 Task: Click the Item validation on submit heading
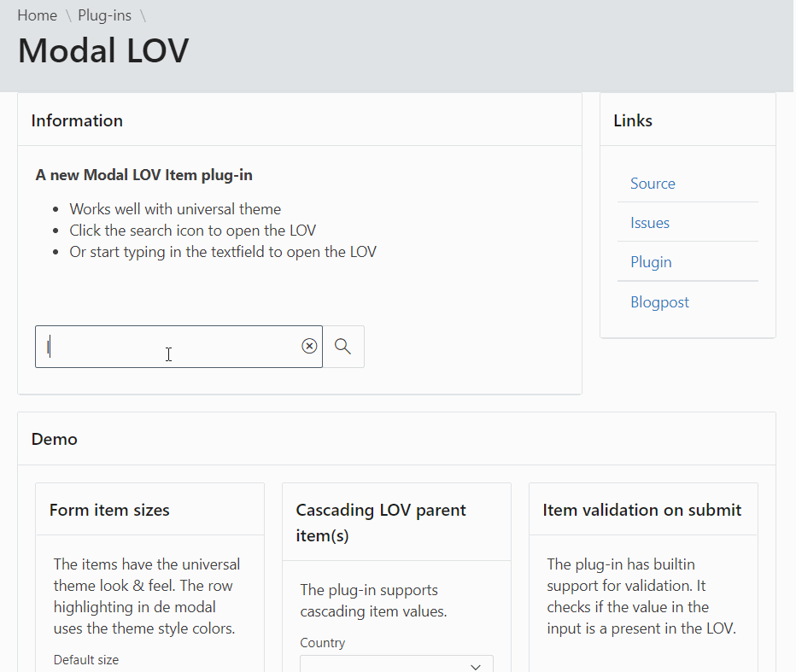tap(642, 510)
